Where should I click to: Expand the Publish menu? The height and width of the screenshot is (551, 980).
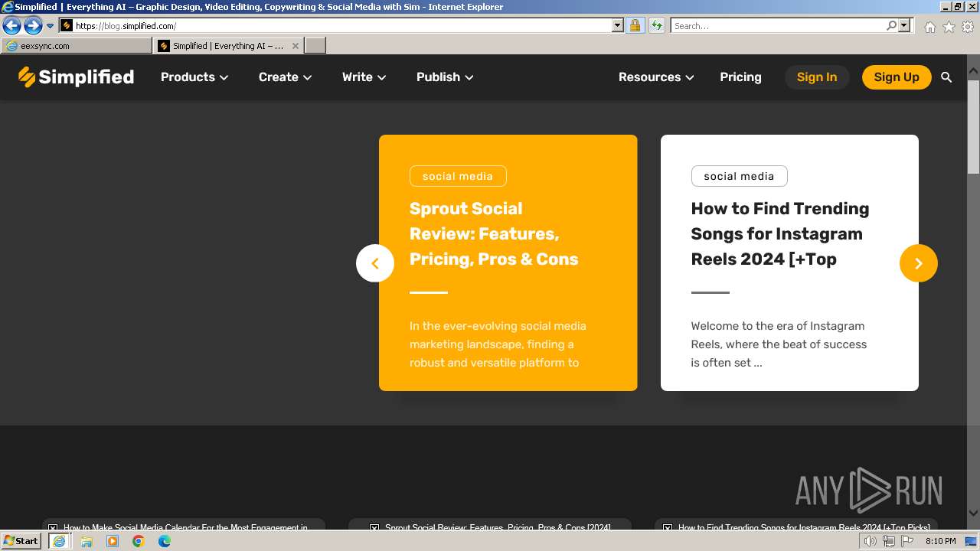[445, 77]
